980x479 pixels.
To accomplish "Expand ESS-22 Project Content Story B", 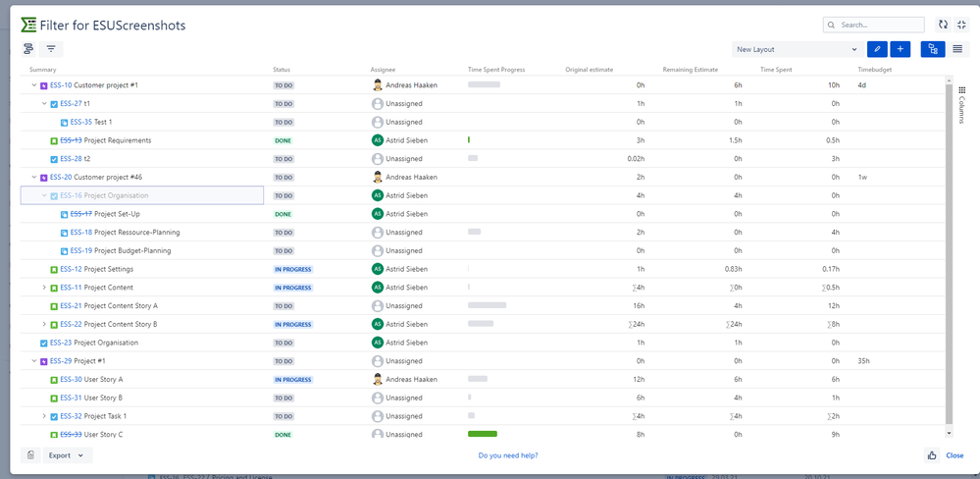I will click(x=44, y=324).
